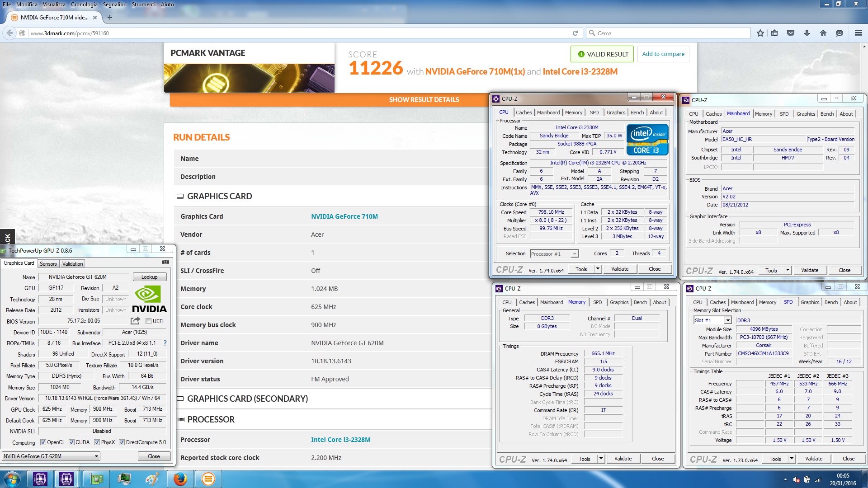Open the orange round app taskbar icon
Image resolution: width=868 pixels, height=488 pixels.
point(208,479)
